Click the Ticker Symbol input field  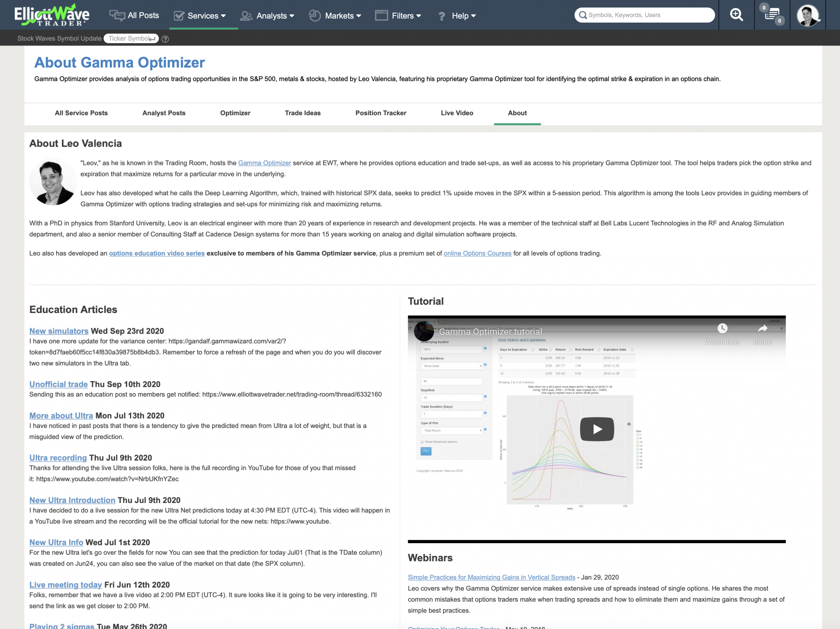tap(130, 39)
